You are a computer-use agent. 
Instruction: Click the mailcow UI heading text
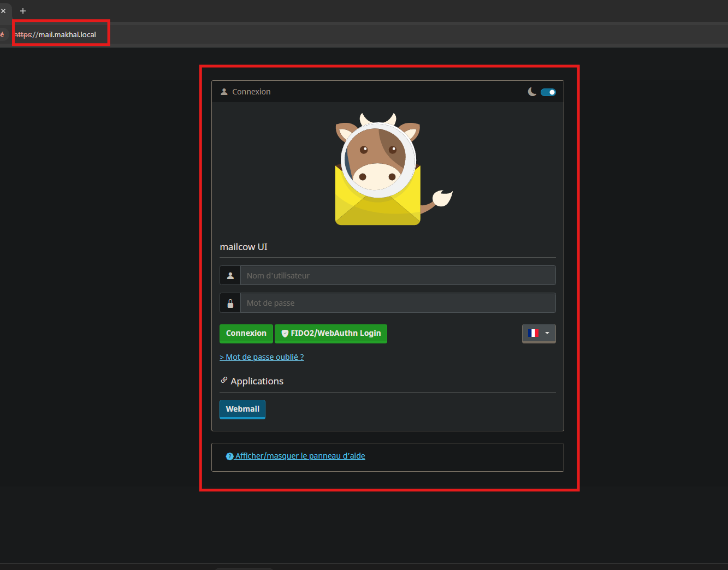tap(244, 247)
